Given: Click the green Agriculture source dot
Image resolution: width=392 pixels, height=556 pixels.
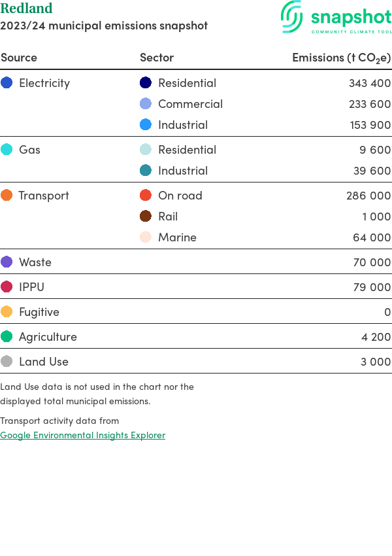Looking at the screenshot, I should point(7,337).
